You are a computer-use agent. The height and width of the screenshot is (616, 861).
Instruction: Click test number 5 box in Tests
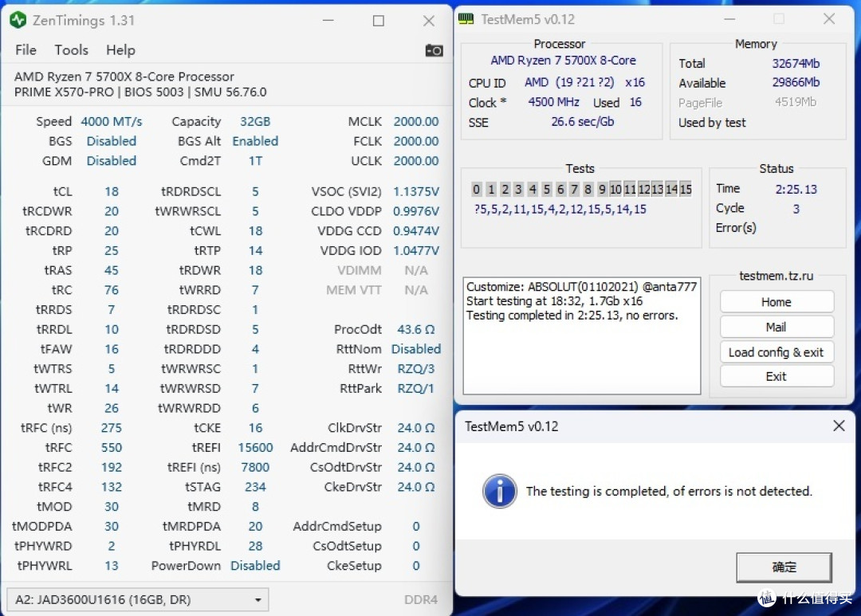[x=546, y=190]
